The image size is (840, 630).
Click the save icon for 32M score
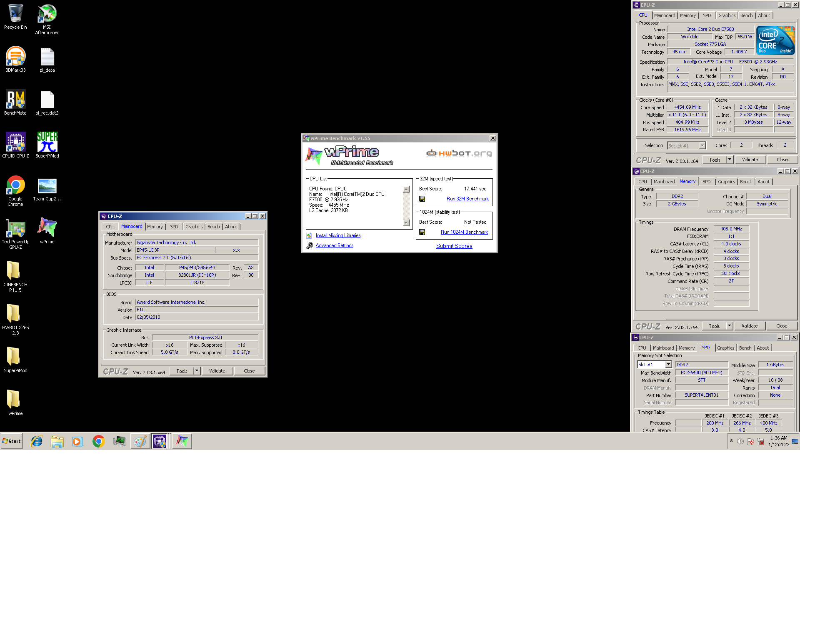coord(422,199)
